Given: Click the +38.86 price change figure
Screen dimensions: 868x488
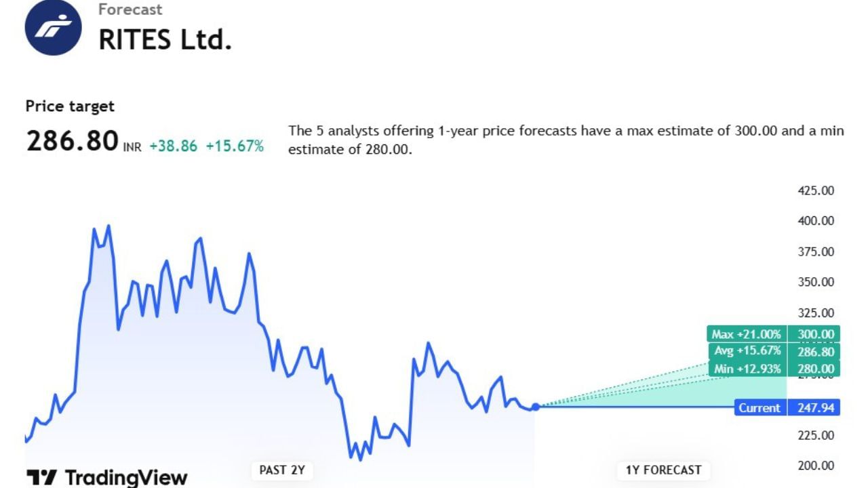Looking at the screenshot, I should tap(173, 146).
